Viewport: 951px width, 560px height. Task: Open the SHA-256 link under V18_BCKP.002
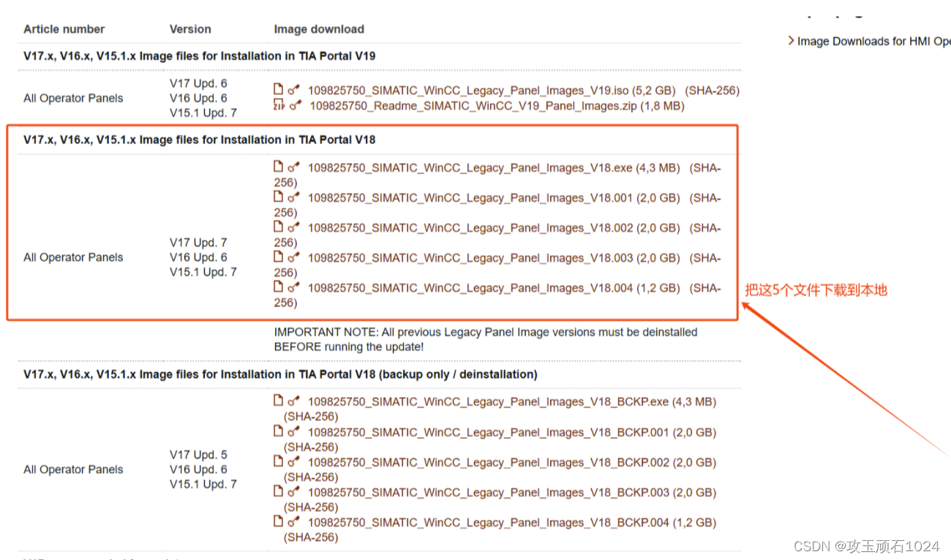(x=311, y=477)
